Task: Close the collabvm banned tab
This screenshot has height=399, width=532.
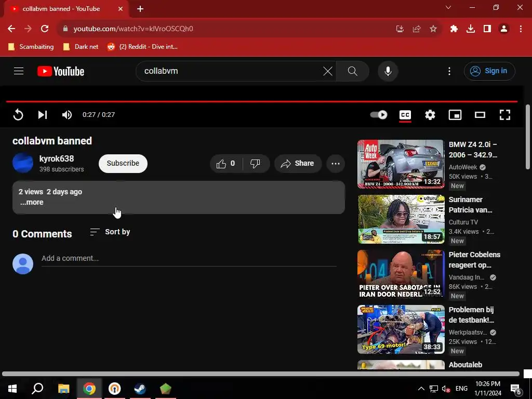Action: (121, 9)
